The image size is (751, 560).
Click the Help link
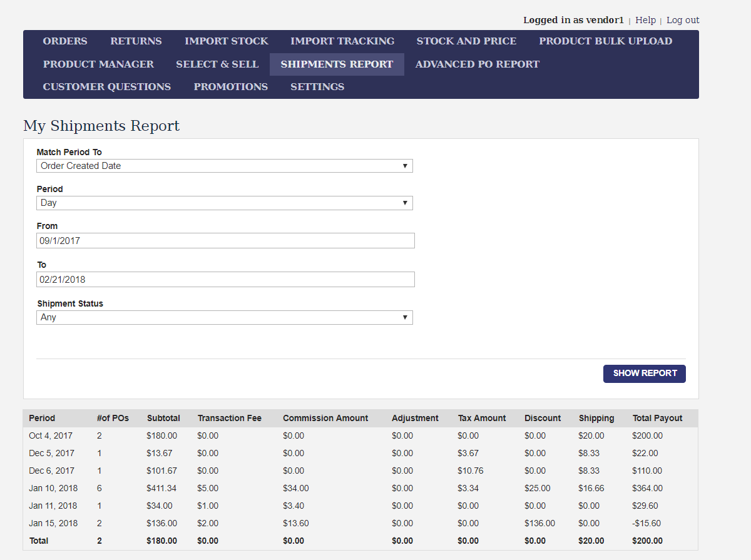click(645, 20)
